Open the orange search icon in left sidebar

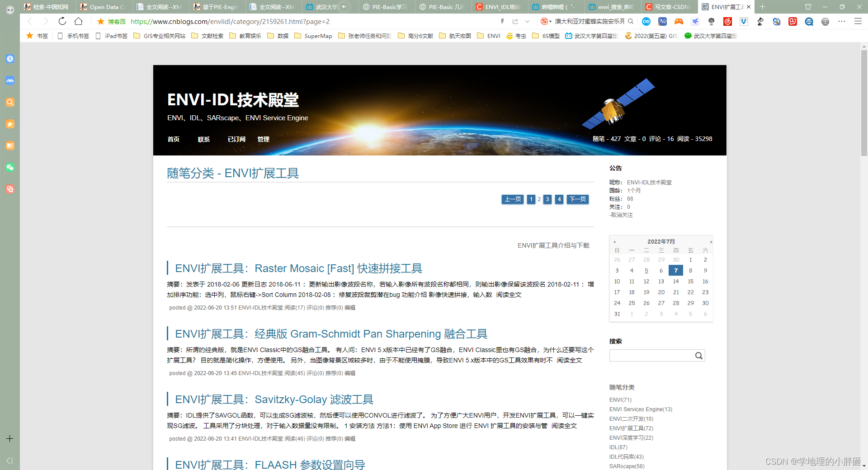10,102
